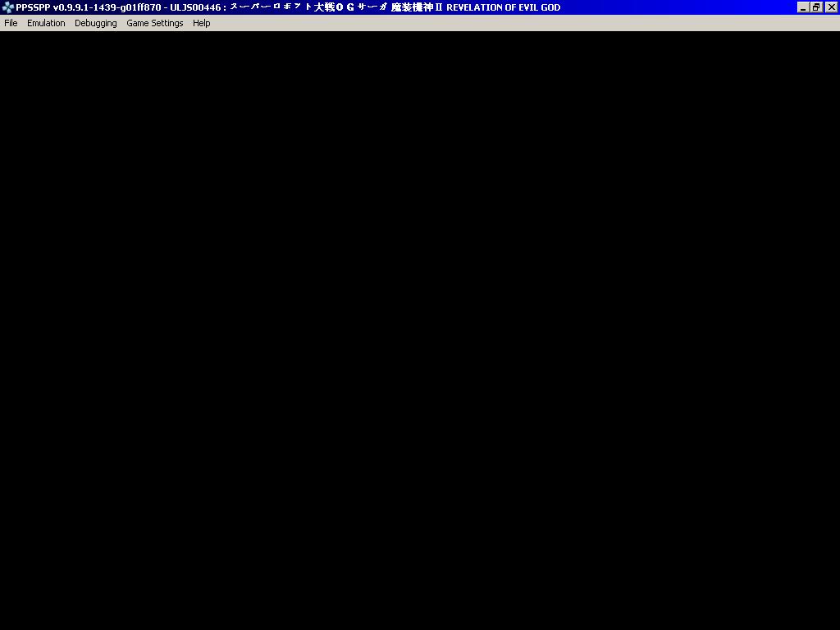The width and height of the screenshot is (840, 630).
Task: Show the Help menu
Action: click(x=201, y=23)
